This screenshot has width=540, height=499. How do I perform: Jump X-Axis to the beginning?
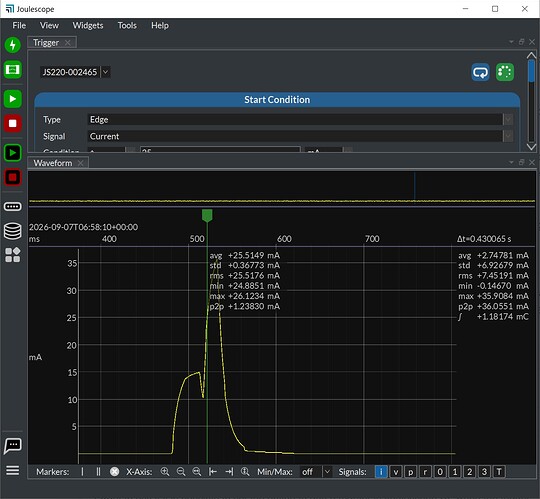[213, 472]
